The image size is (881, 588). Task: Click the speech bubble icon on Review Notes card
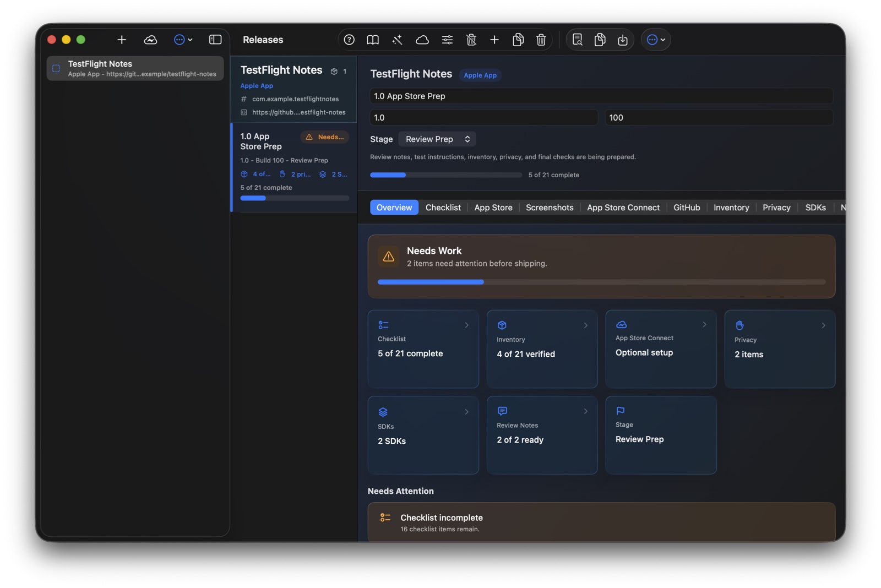pos(502,411)
